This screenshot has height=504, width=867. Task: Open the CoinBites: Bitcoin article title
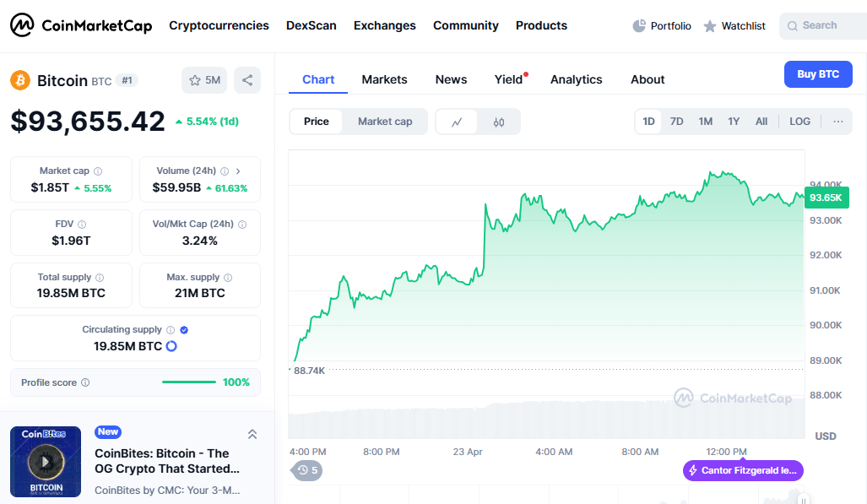167,461
